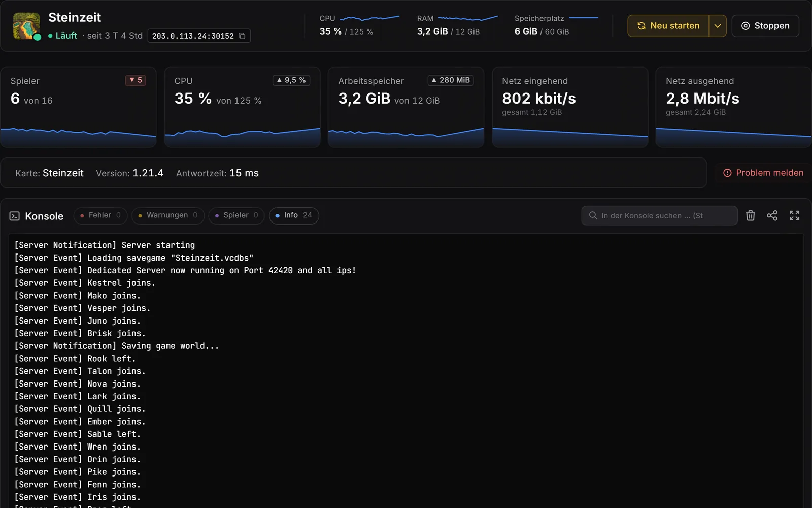Expand the console to fullscreen
Image resolution: width=812 pixels, height=508 pixels.
pyautogui.click(x=794, y=215)
